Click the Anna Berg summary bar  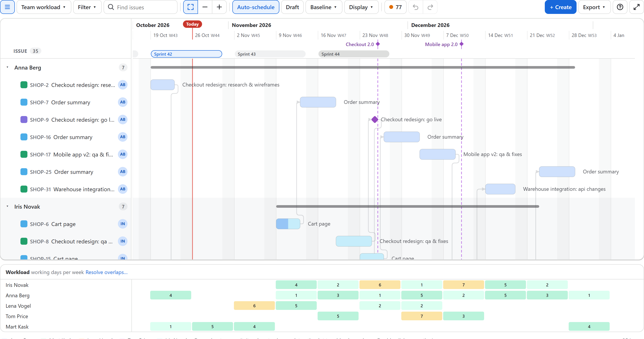click(363, 67)
